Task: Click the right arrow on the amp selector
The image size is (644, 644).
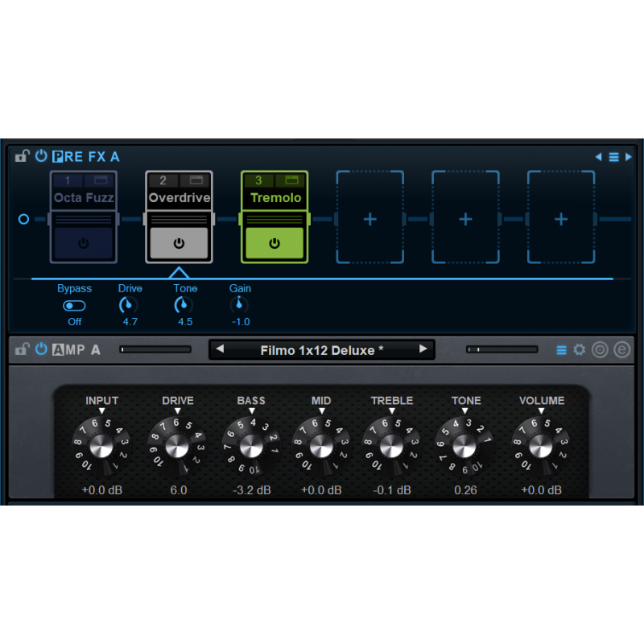Action: pyautogui.click(x=424, y=349)
